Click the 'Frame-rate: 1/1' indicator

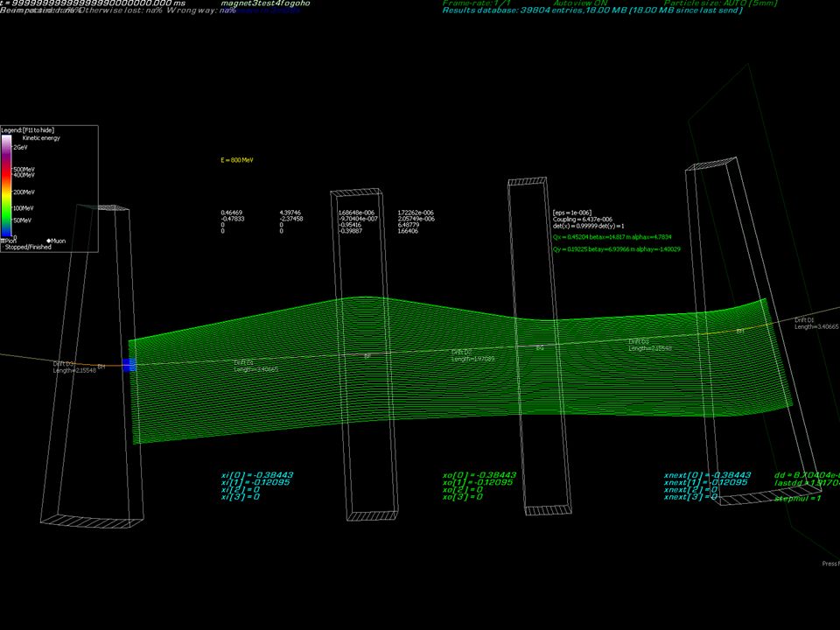pos(476,3)
